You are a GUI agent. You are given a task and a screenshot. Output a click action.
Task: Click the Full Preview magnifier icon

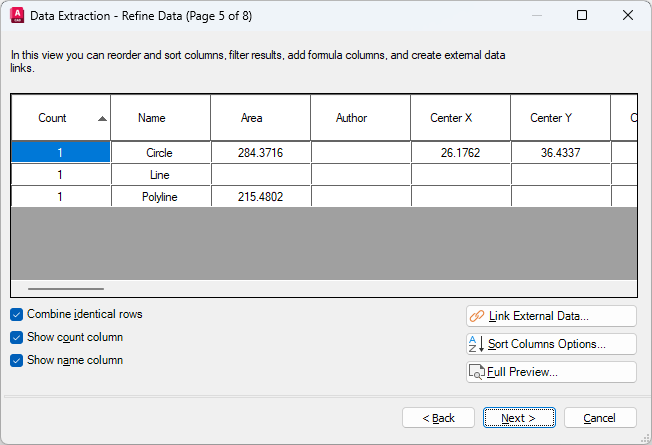click(477, 372)
